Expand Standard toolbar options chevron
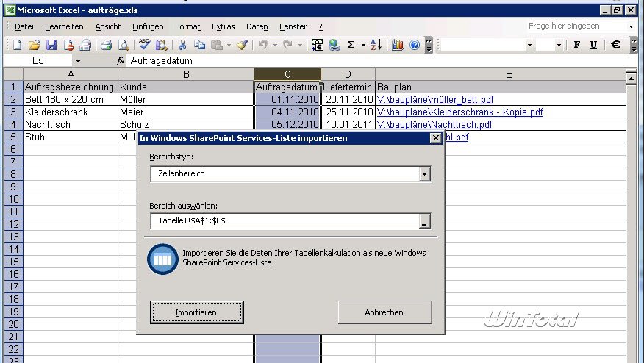 pyautogui.click(x=429, y=45)
